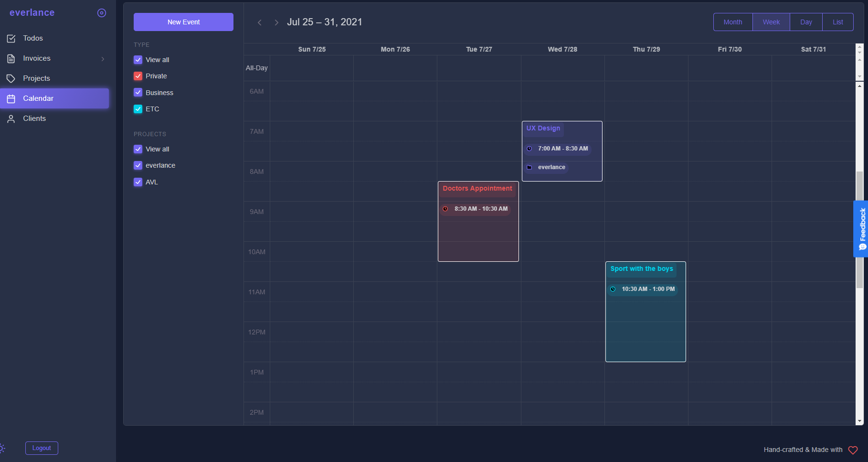Click the Todos checkbox icon in sidebar

coord(11,38)
